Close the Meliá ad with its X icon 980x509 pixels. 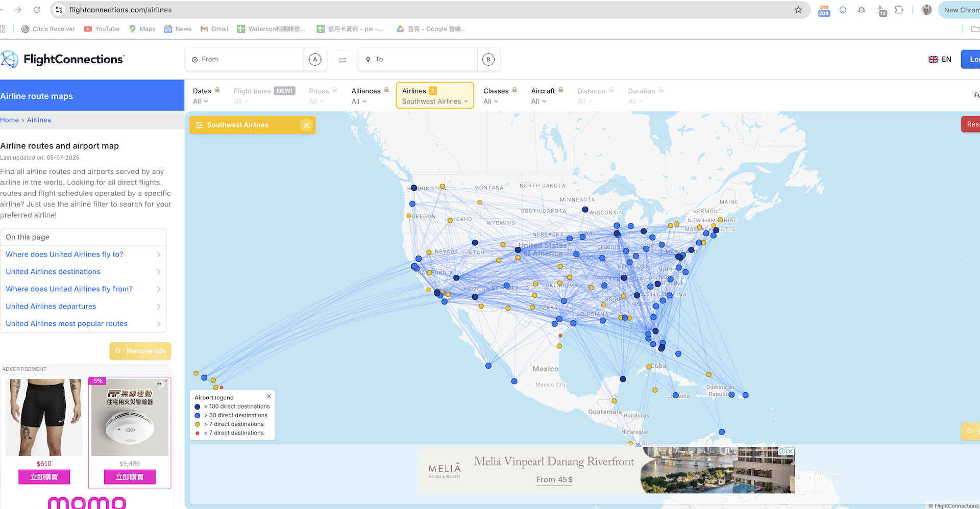[790, 451]
